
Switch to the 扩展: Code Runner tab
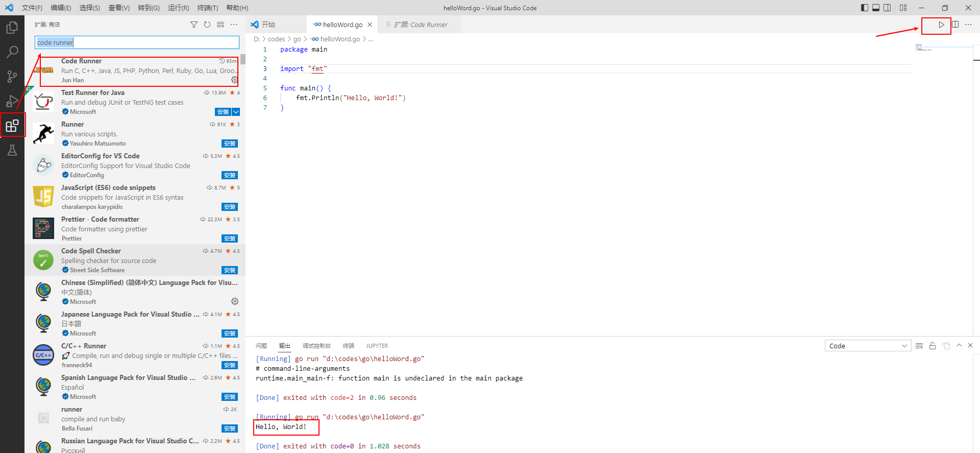420,25
